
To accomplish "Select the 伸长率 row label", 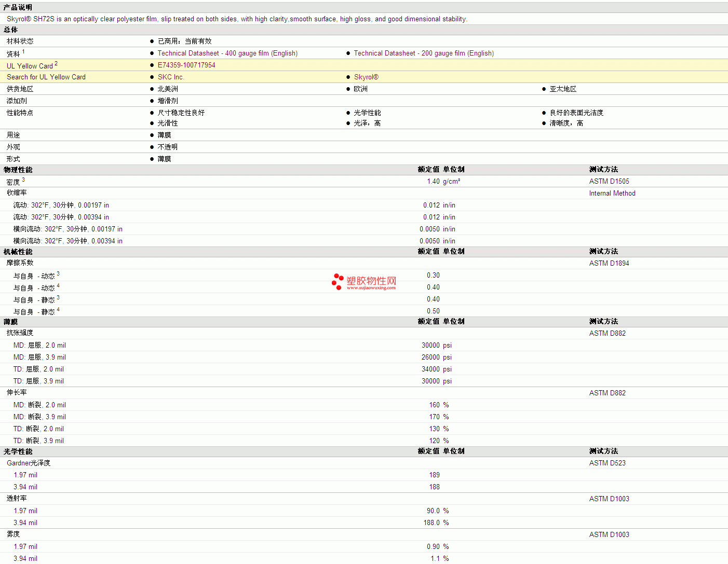I will (x=17, y=393).
